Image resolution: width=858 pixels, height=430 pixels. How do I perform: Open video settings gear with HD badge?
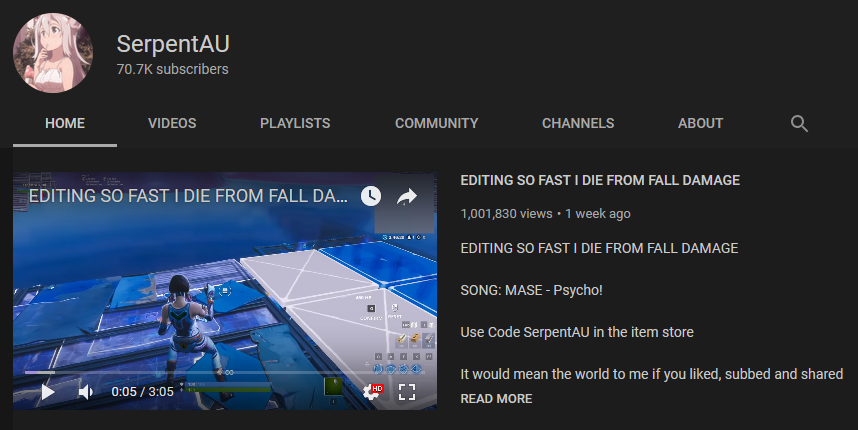pyautogui.click(x=373, y=391)
